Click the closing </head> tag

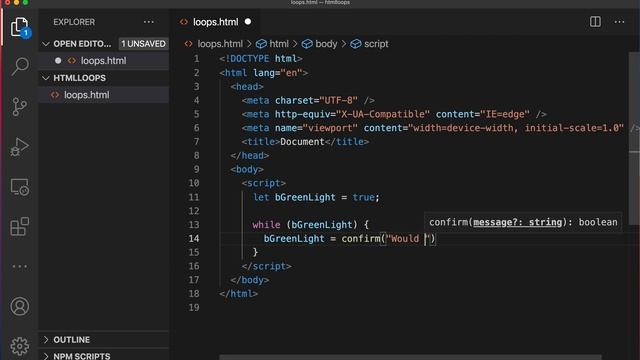point(249,156)
